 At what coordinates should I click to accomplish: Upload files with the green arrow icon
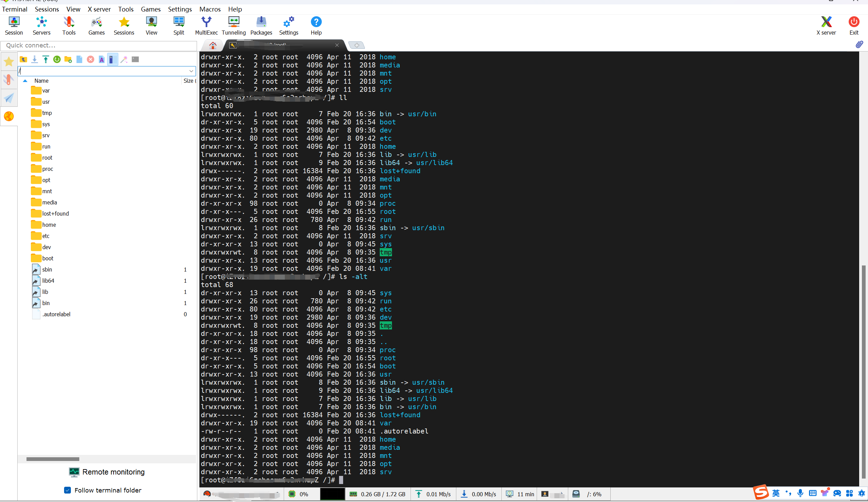pyautogui.click(x=46, y=59)
